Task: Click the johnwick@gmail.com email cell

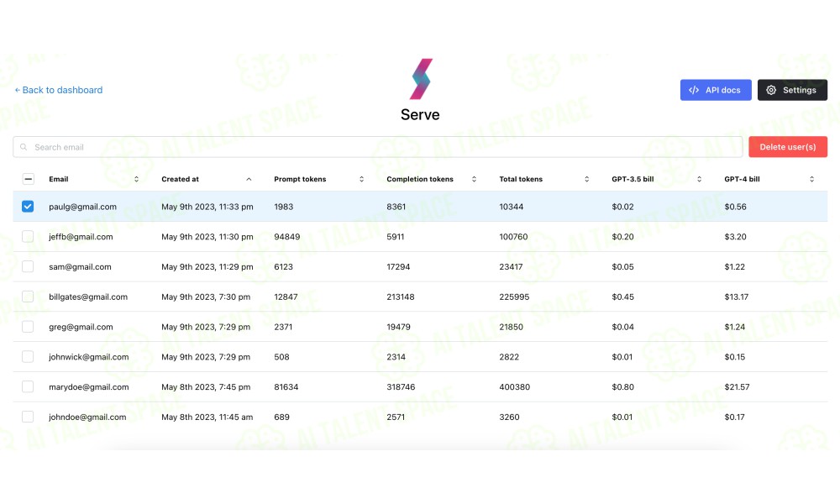Action: coord(88,357)
